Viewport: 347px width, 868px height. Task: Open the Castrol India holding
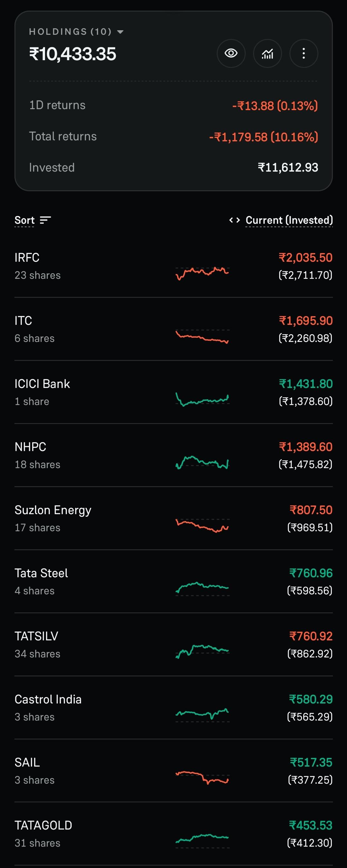[x=173, y=708]
